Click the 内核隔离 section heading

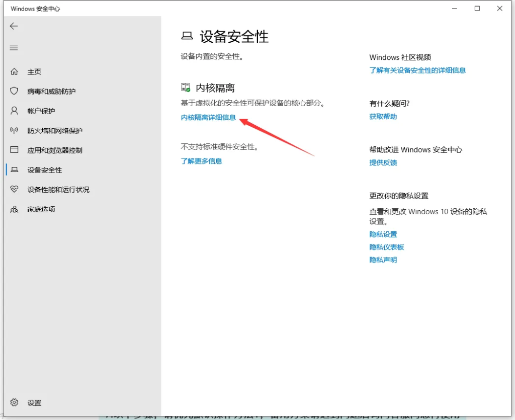pyautogui.click(x=215, y=88)
